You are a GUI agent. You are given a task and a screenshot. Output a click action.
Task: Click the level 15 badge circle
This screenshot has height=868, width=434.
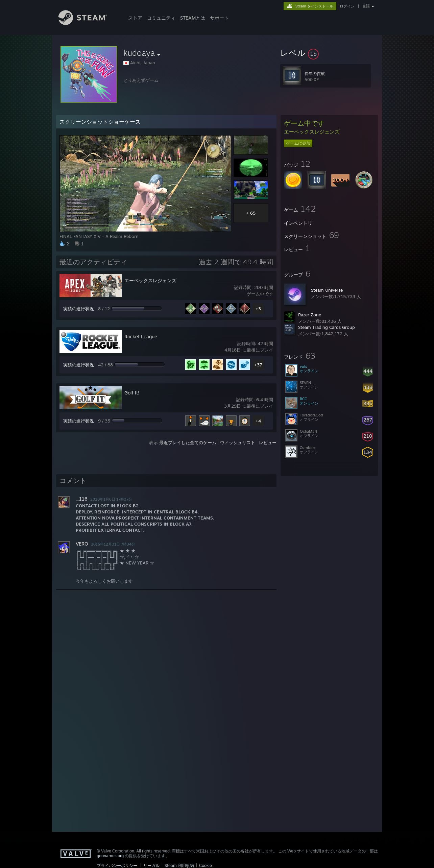[x=313, y=54]
